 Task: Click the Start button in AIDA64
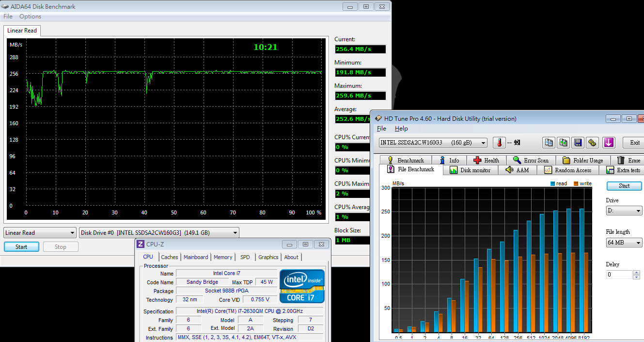click(21, 246)
